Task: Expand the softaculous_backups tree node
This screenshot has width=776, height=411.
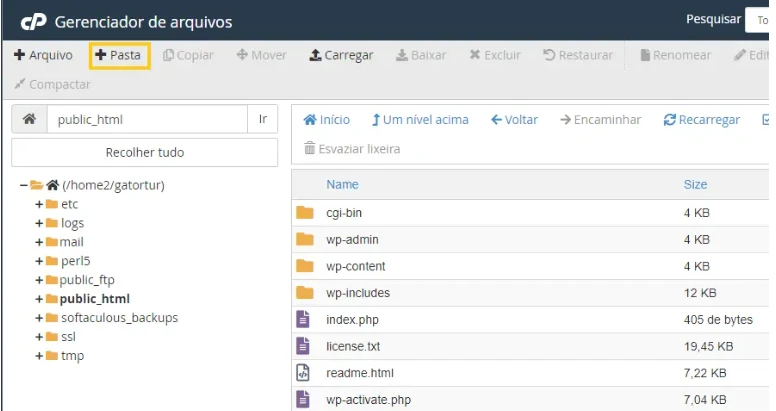Action: [39, 318]
